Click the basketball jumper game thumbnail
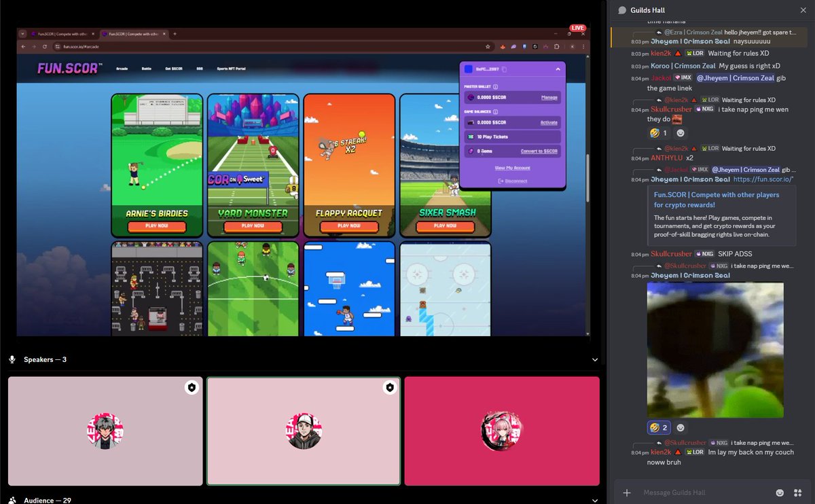This screenshot has width=815, height=504. pos(349,289)
